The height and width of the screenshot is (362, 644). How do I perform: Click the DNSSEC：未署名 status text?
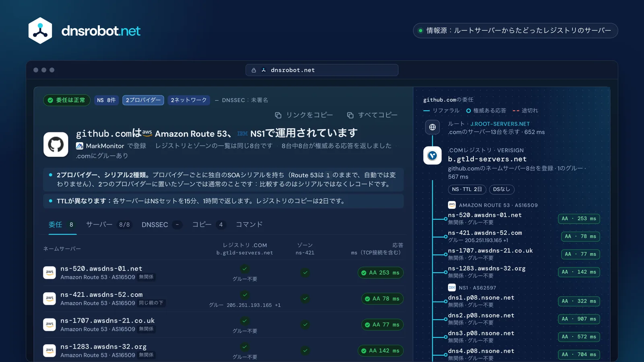coord(245,100)
